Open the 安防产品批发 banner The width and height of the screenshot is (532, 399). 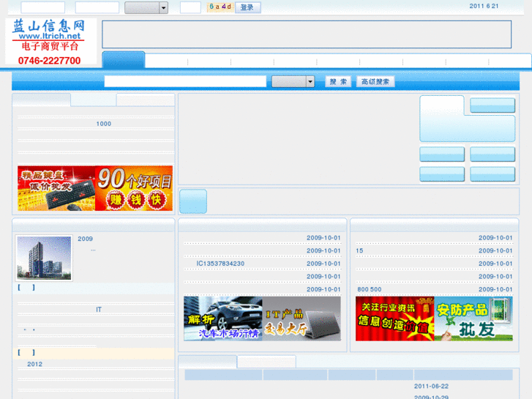(473, 318)
